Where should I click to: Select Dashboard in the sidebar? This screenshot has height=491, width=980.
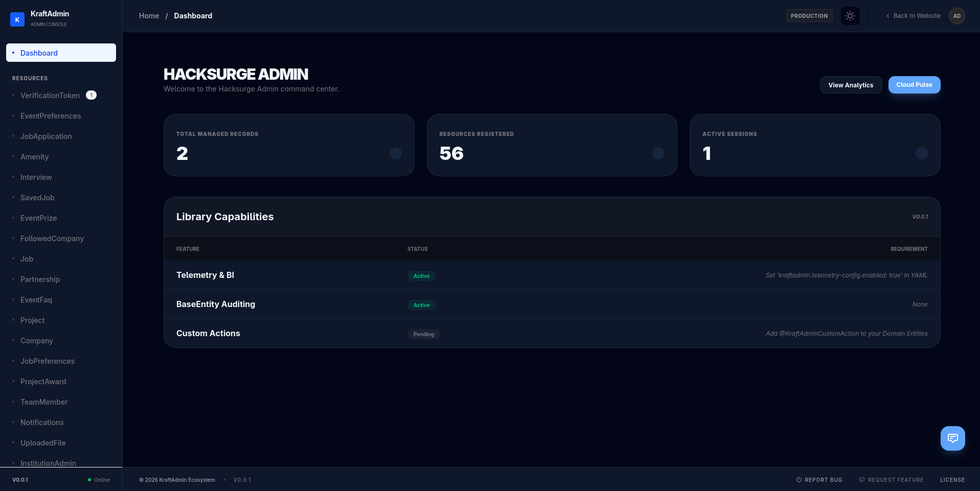pyautogui.click(x=61, y=53)
